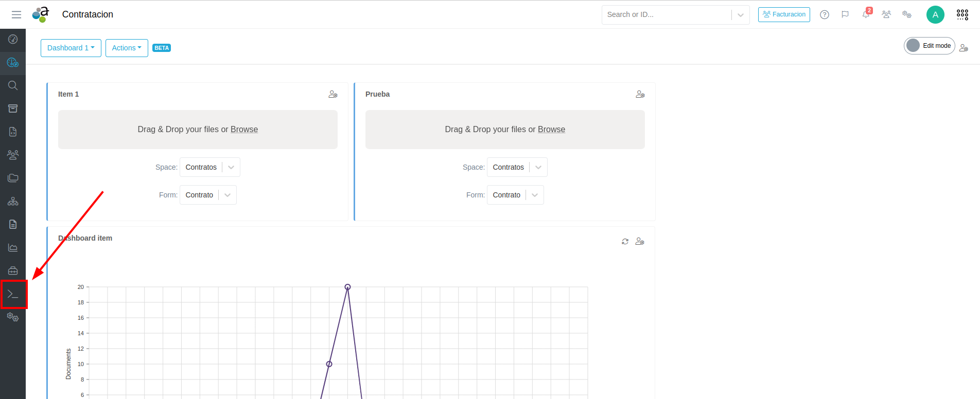Expand Space dropdown in Item 1 panel
Viewport: 980px width, 399px height.
click(231, 167)
